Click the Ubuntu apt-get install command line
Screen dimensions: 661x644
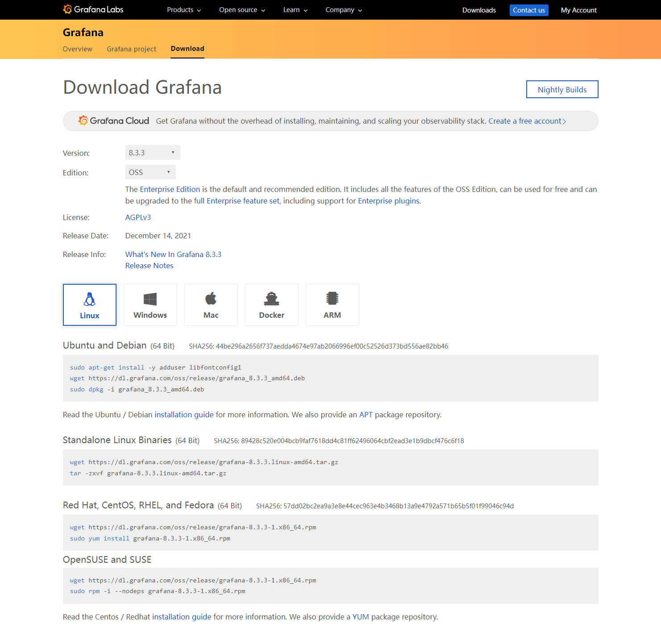(155, 367)
